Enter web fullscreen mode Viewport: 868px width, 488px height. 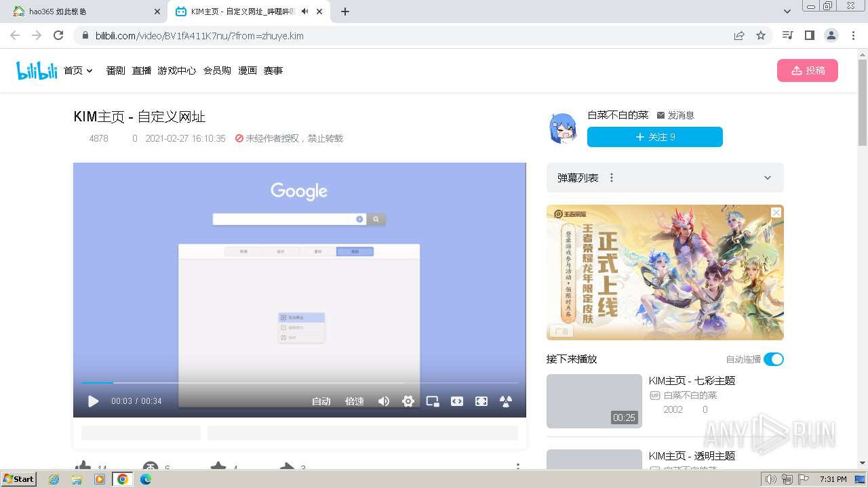[x=481, y=401]
